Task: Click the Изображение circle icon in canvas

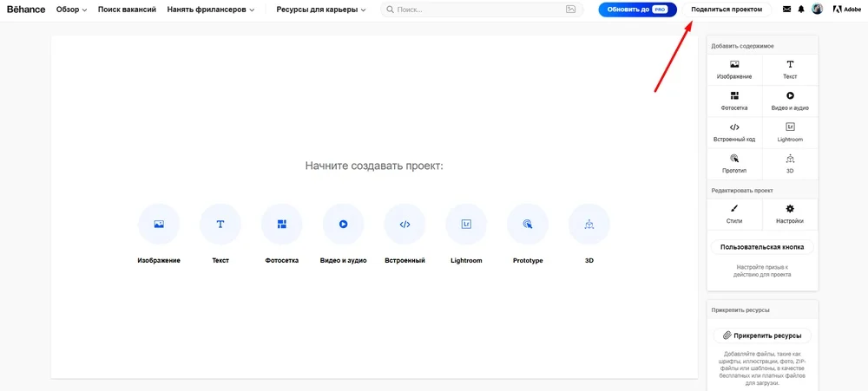Action: pyautogui.click(x=159, y=225)
